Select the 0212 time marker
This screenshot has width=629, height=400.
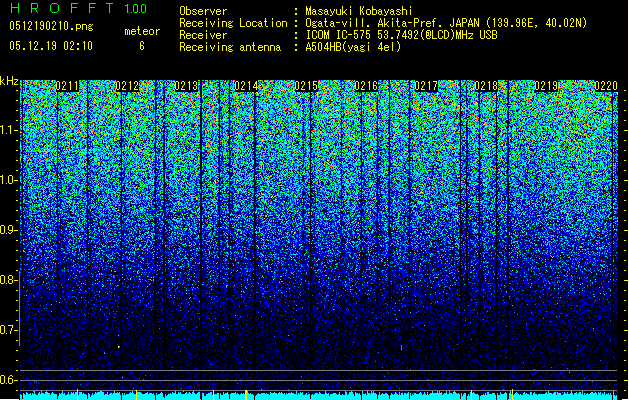pos(127,86)
